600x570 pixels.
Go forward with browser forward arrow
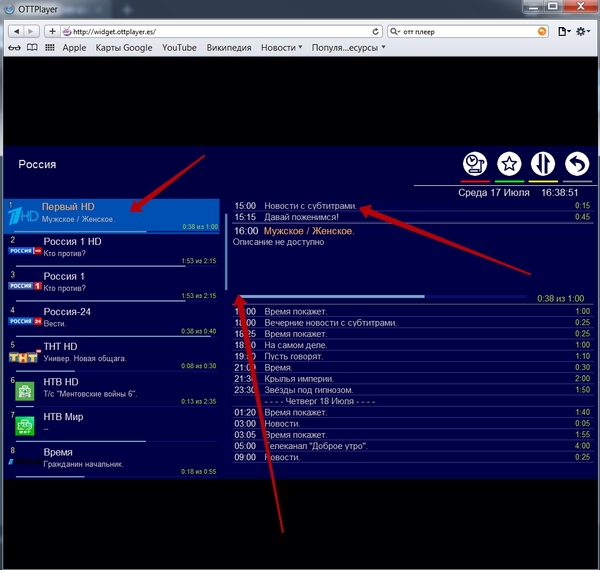click(31, 31)
